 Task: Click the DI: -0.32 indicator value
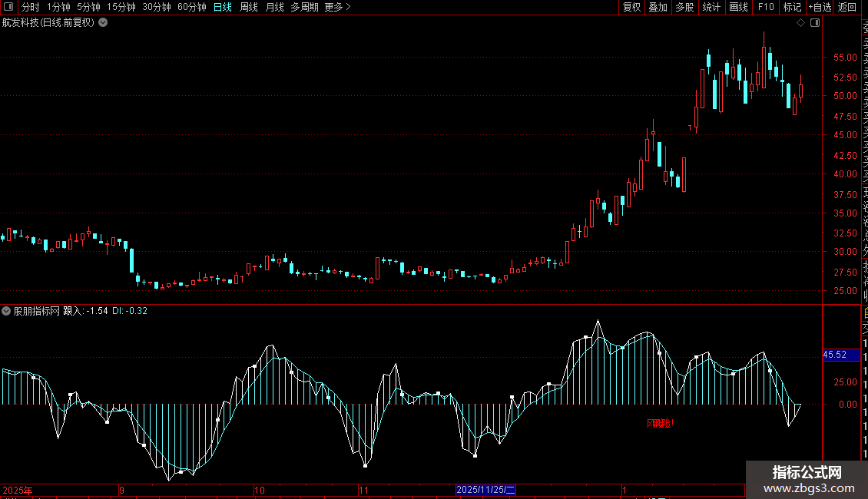pyautogui.click(x=130, y=311)
